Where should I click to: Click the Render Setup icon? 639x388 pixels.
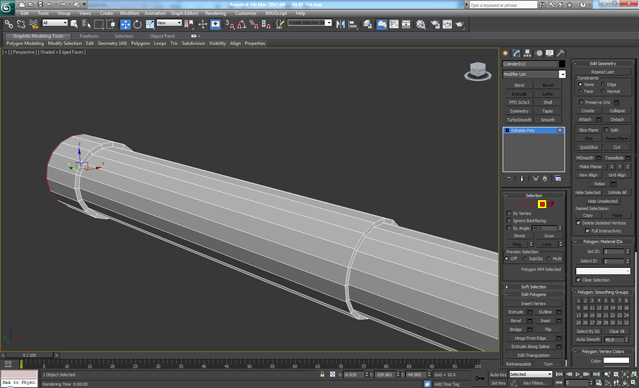[x=435, y=24]
